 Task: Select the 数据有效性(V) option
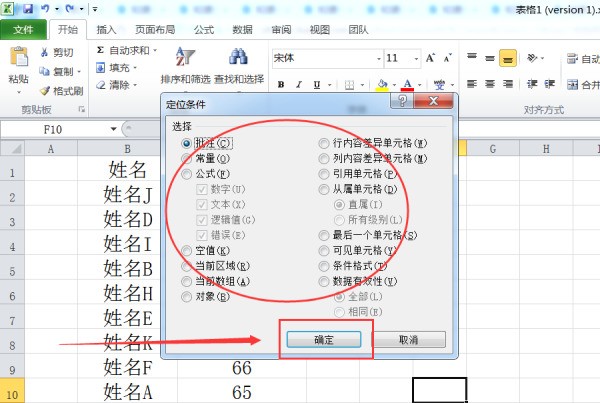(x=324, y=282)
